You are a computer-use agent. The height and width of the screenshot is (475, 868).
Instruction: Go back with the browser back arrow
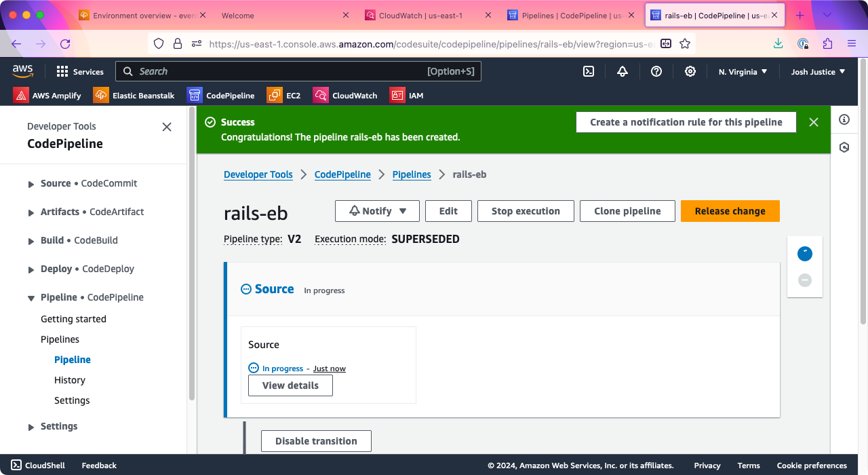tap(16, 43)
